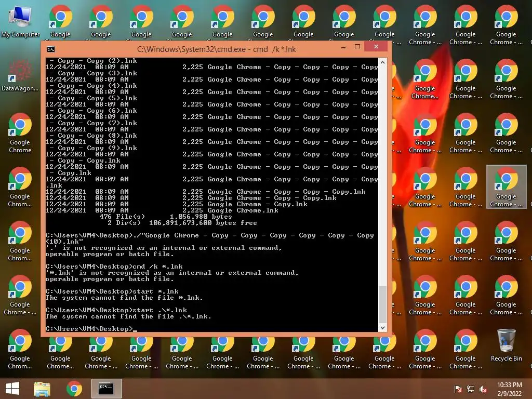Open File Explorer from the taskbar

pyautogui.click(x=42, y=389)
